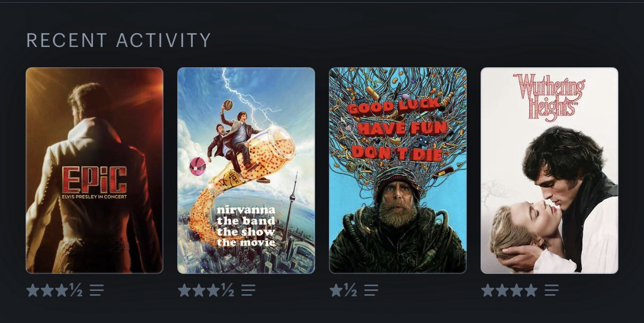The image size is (644, 323).
Task: Click the star rating under Nirvanna the Band poster
Action: [206, 290]
